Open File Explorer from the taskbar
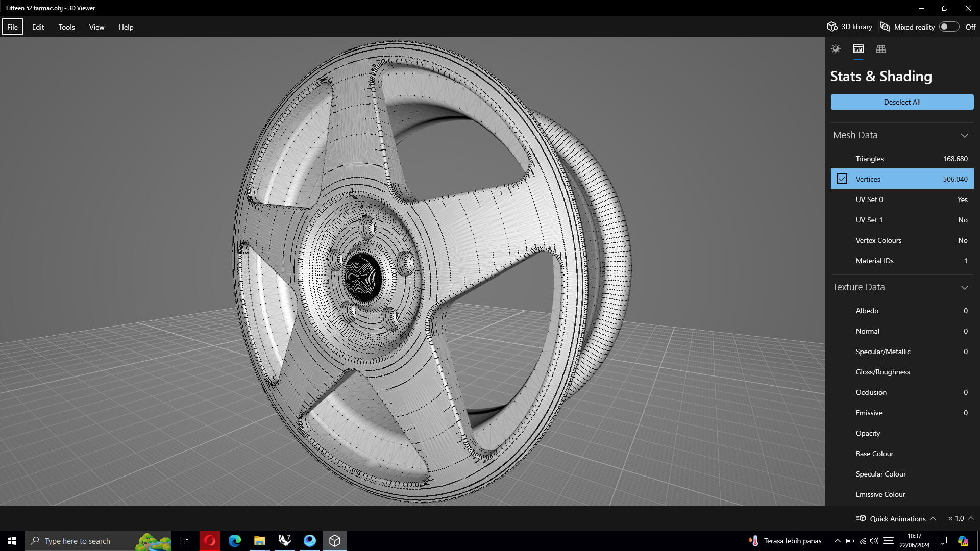This screenshot has width=980, height=551. tap(260, 541)
